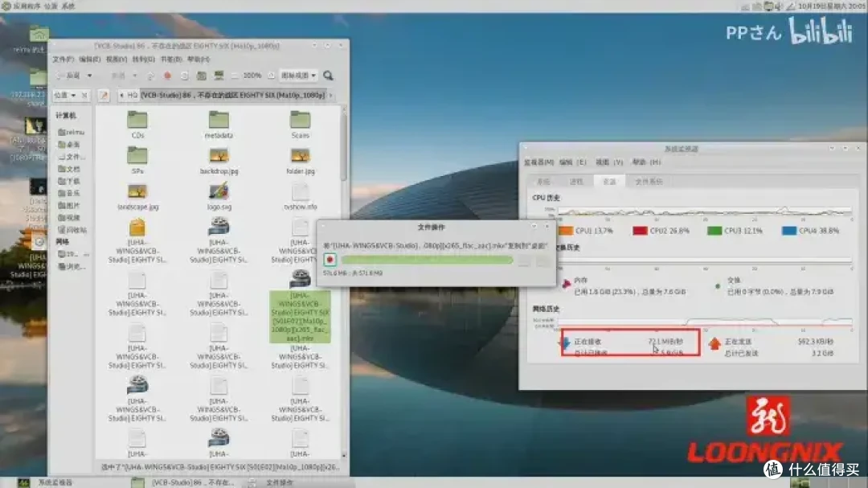Click the right arrow of path bar
Viewport: 868px width, 488px height.
coord(331,96)
